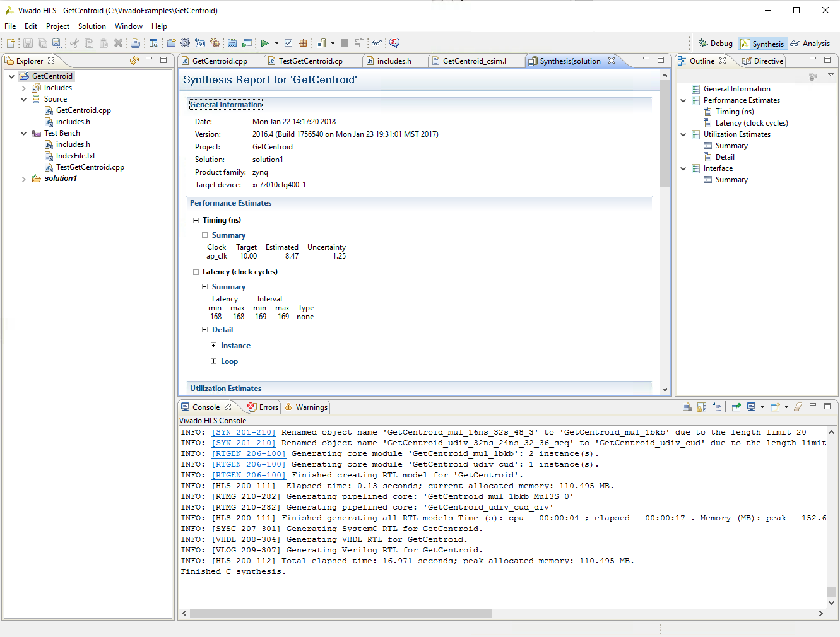Collapse Utilization Estimates in the Outline
Screen dimensions: 840x637
click(683, 134)
